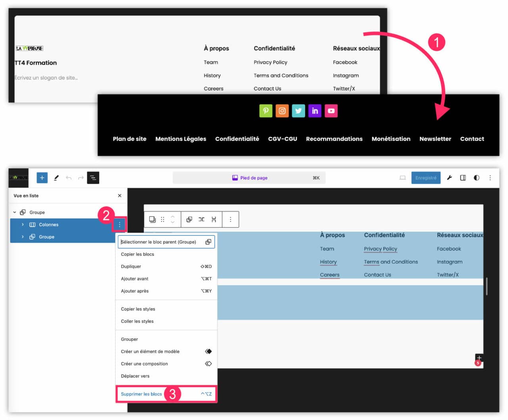
Task: Select Copier les styles in the menu
Action: [138, 309]
